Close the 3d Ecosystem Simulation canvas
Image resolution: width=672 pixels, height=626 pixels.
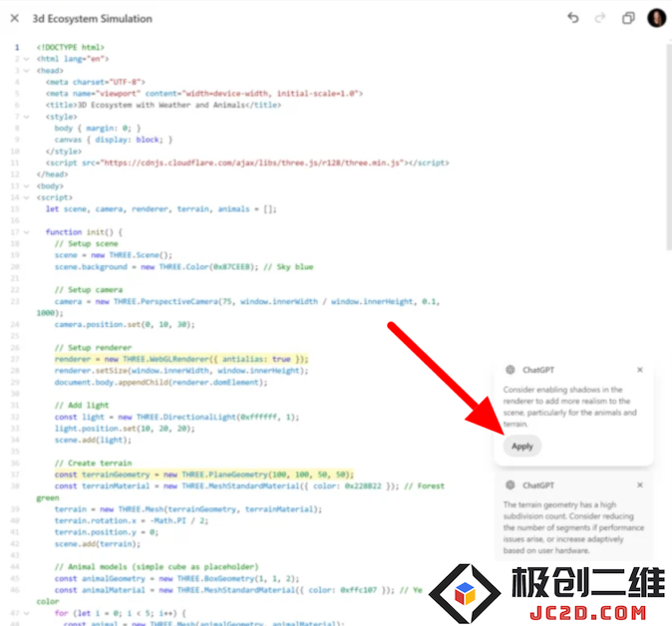coord(15,18)
